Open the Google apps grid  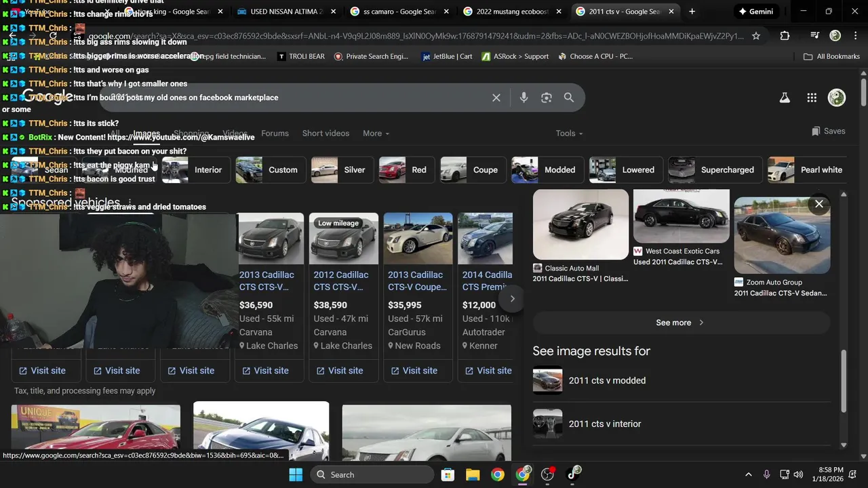[x=812, y=98]
